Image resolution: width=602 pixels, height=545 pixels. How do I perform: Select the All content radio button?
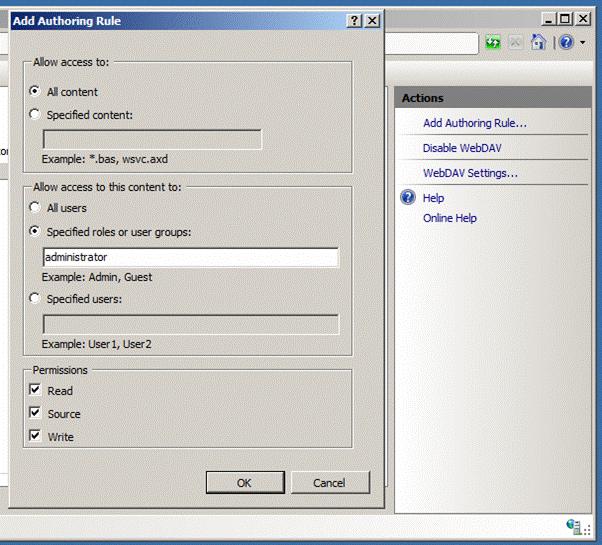pyautogui.click(x=35, y=91)
